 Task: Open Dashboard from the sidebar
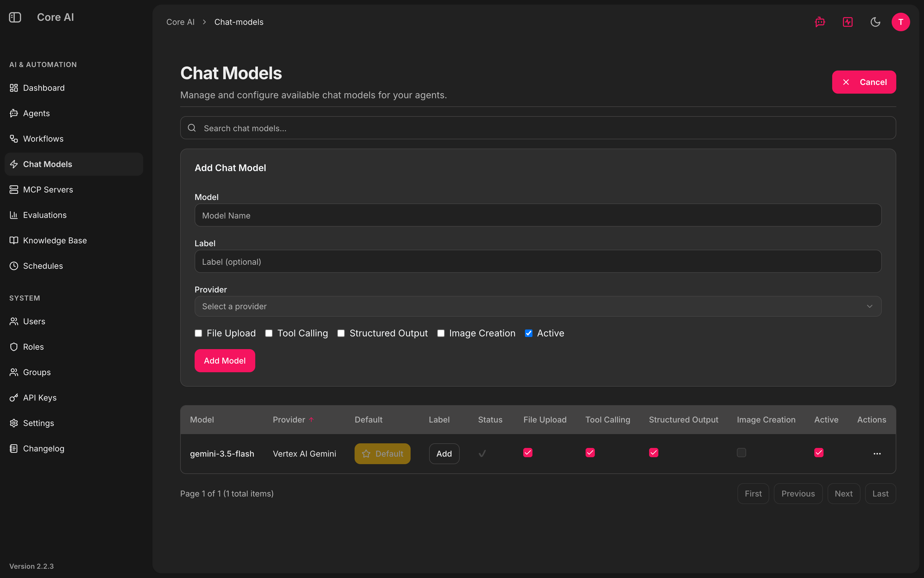pos(74,88)
